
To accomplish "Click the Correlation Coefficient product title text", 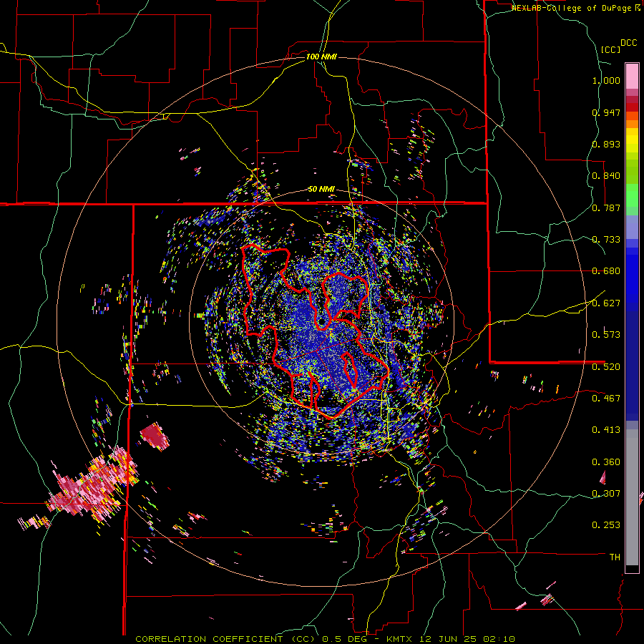I will coord(226,639).
